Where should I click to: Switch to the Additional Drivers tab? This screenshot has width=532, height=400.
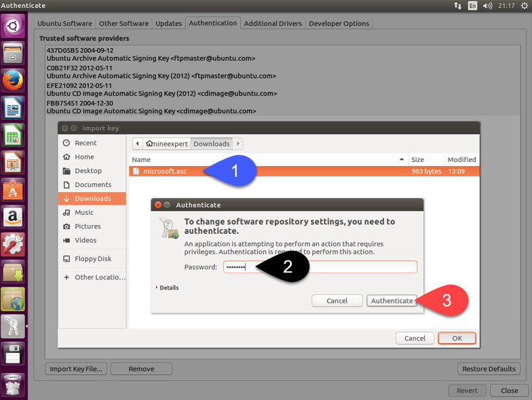273,24
